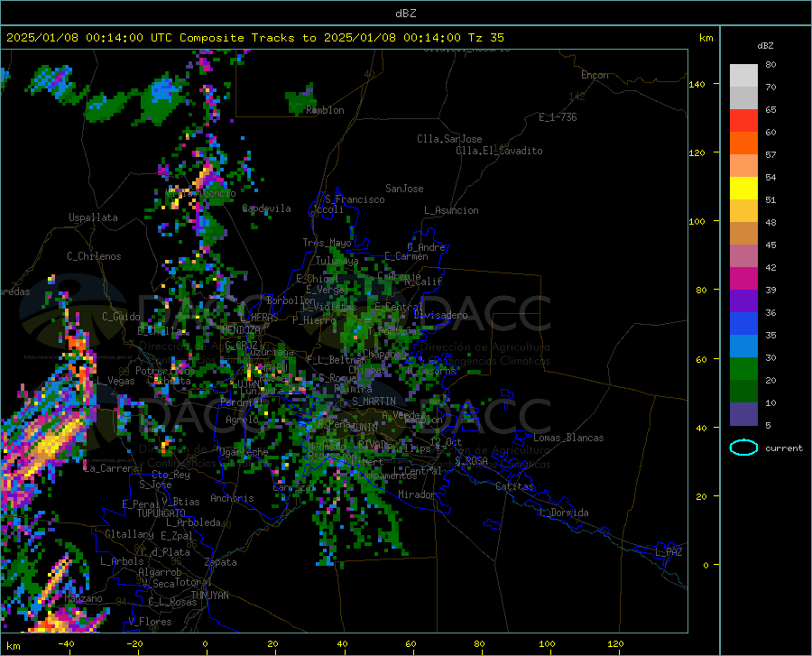Pick the light blue swatch below 35
812x656 pixels.
point(743,346)
